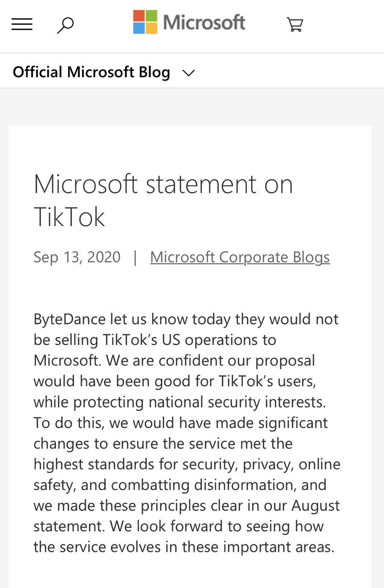The width and height of the screenshot is (384, 588).
Task: Click the blue square of Microsoft logo
Action: click(139, 28)
